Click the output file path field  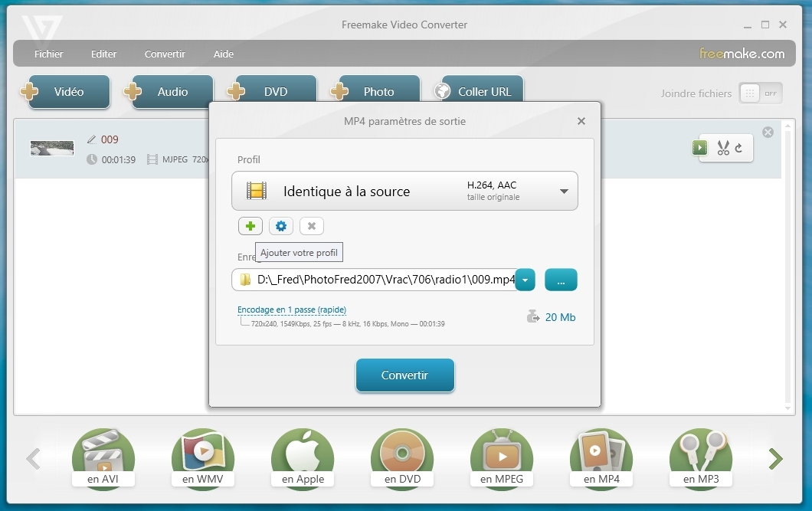pyautogui.click(x=374, y=280)
